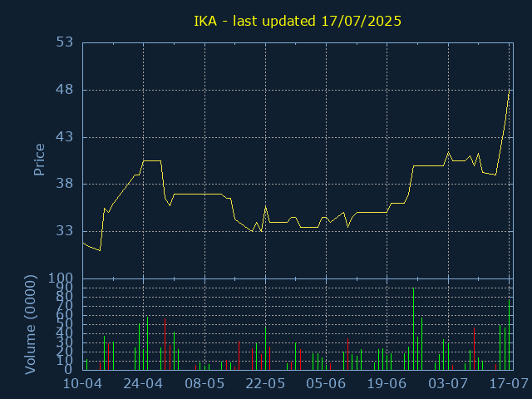
Task: Click the date label 19-06
Action: [387, 384]
